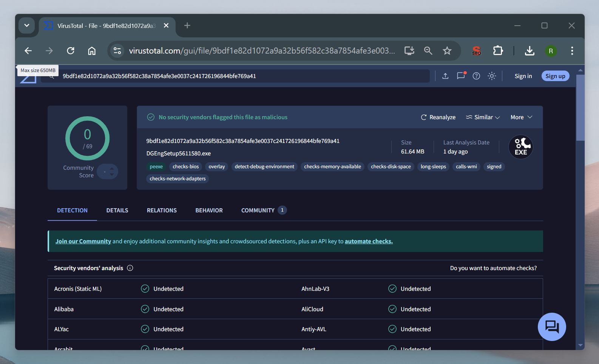Open the automate checks link
Screen dimensions: 599x364
pos(369,241)
